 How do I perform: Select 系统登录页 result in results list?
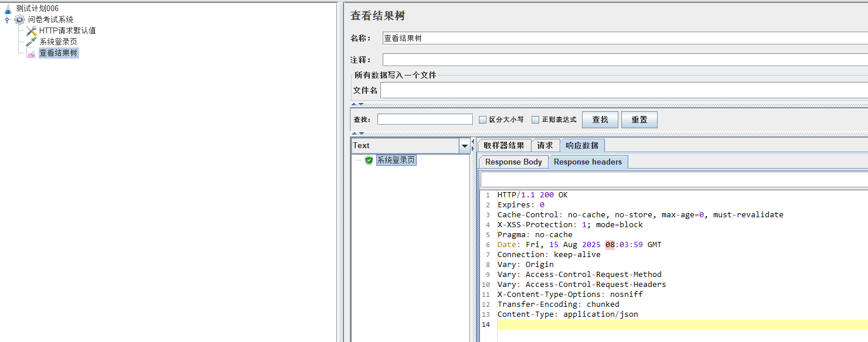[396, 160]
